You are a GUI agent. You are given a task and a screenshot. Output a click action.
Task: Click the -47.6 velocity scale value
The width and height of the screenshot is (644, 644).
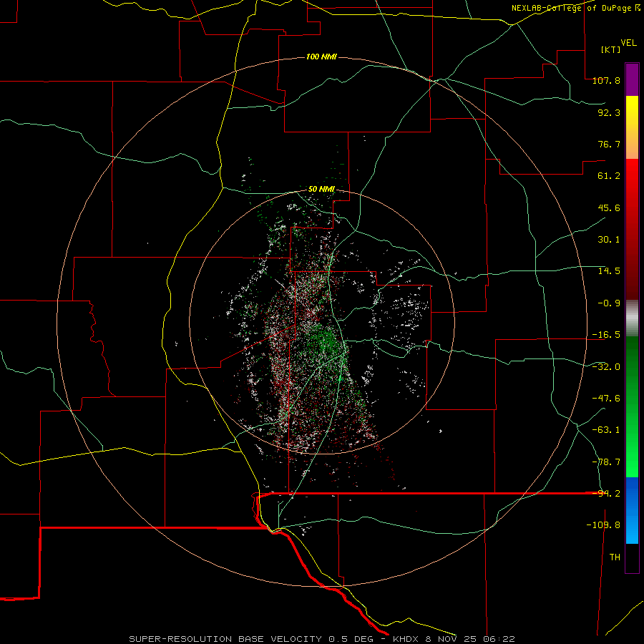pos(606,399)
